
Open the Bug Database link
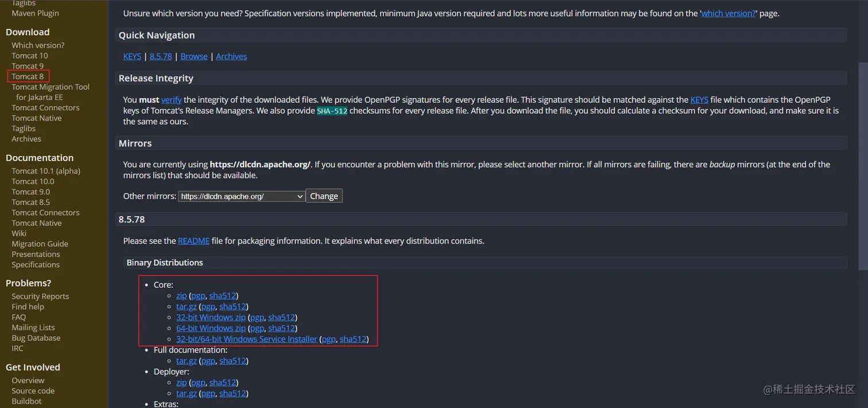pos(36,338)
